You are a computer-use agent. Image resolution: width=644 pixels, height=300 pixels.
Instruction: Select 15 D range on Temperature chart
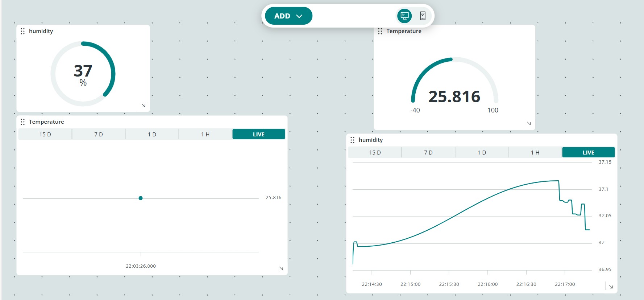(x=45, y=134)
